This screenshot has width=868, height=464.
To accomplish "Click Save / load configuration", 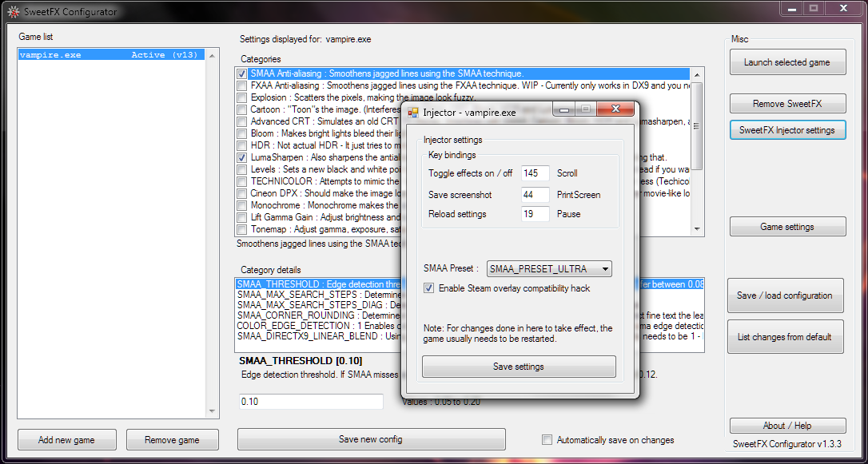I will [785, 295].
